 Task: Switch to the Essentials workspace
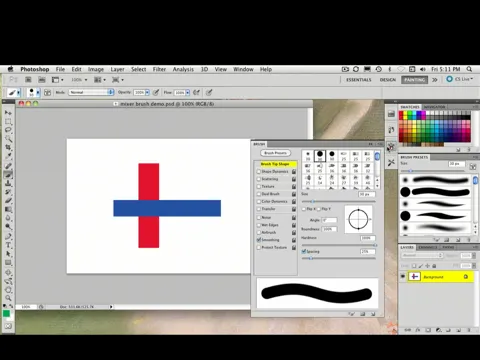(x=359, y=80)
